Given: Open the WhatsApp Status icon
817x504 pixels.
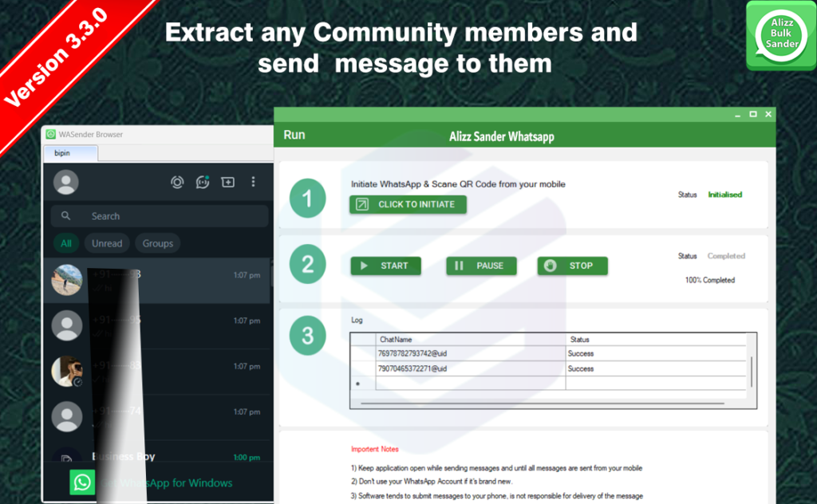Looking at the screenshot, I should [x=177, y=182].
